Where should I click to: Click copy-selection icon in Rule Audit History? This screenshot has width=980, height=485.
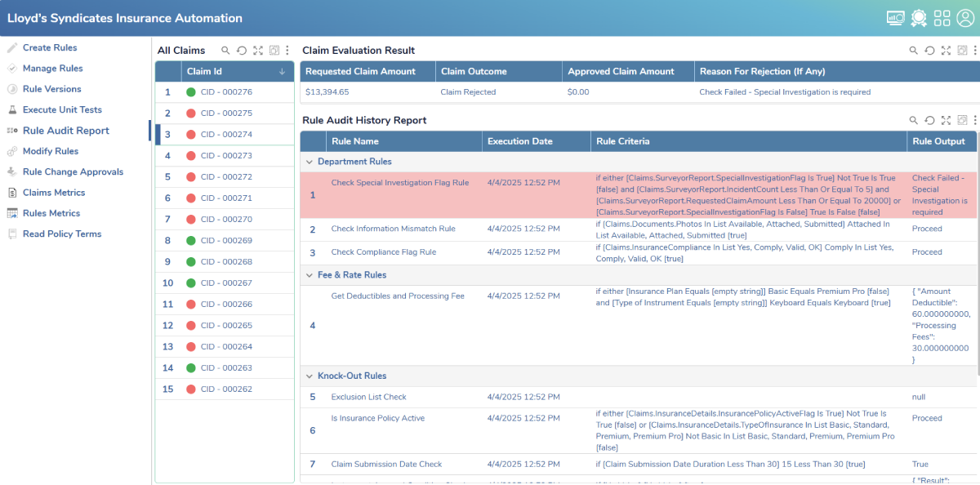click(x=962, y=120)
